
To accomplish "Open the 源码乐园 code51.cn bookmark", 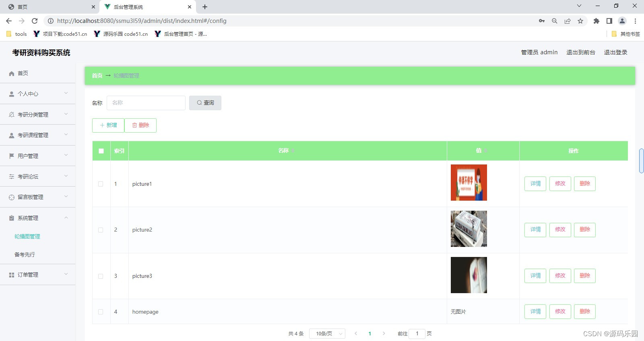I will 121,34.
